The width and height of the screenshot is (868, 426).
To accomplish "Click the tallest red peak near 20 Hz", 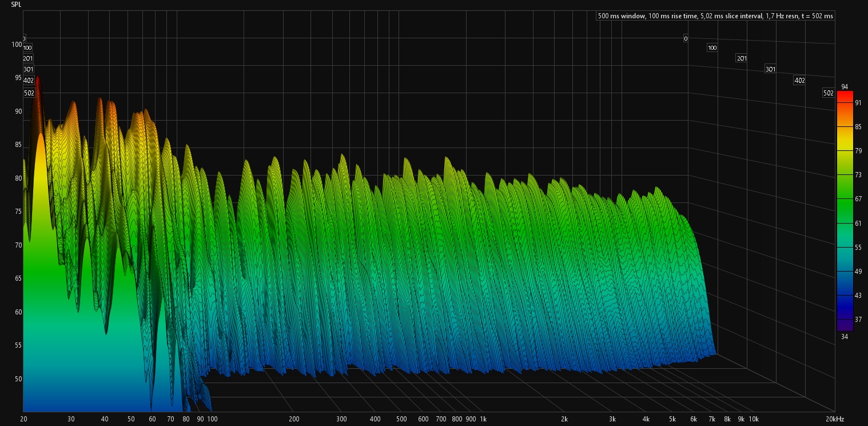I will click(38, 80).
